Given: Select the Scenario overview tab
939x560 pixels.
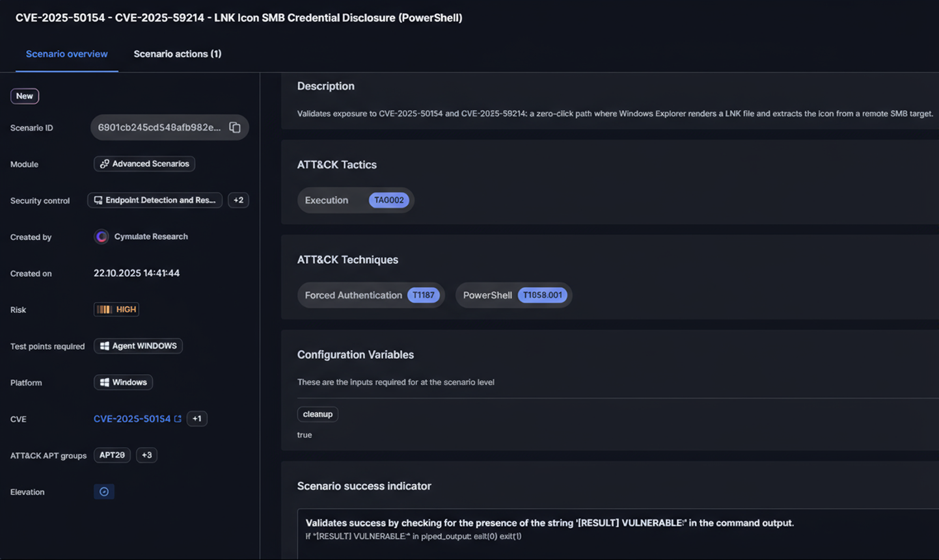Looking at the screenshot, I should (x=66, y=54).
